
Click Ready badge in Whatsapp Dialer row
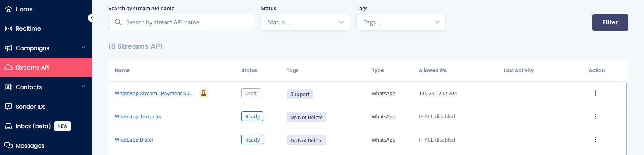coord(252,140)
